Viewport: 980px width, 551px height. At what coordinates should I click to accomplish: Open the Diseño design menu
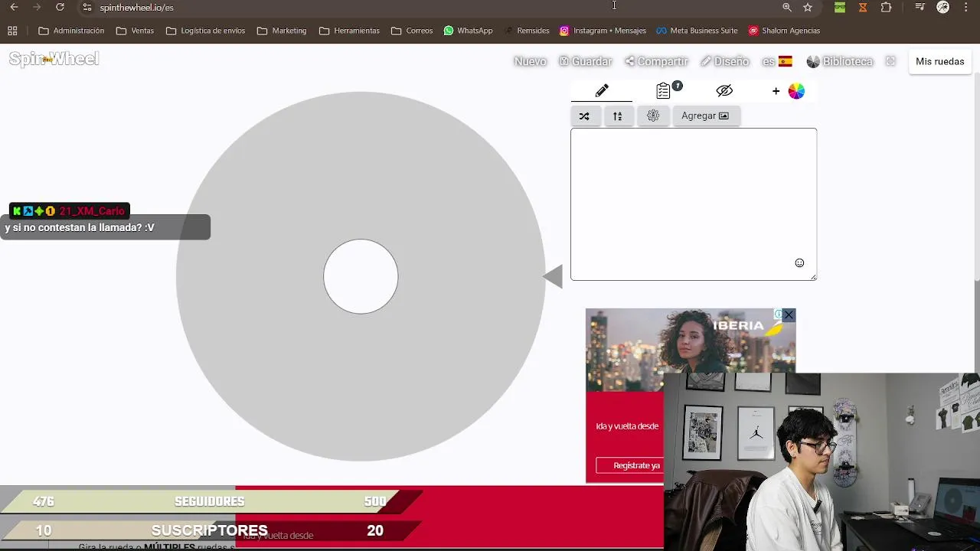pyautogui.click(x=724, y=61)
